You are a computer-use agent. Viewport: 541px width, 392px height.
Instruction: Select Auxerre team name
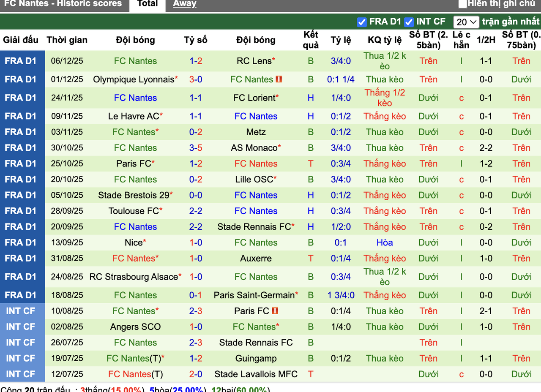(x=256, y=259)
